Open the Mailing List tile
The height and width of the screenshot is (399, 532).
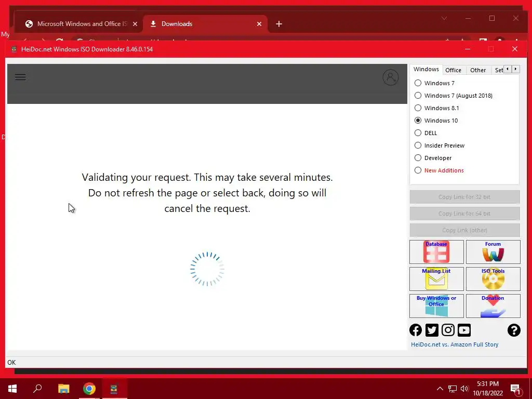click(436, 279)
